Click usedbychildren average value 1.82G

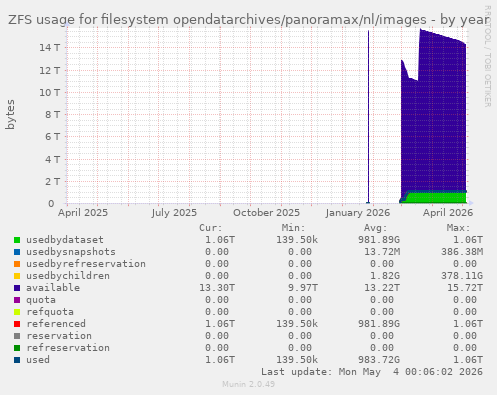tap(385, 276)
